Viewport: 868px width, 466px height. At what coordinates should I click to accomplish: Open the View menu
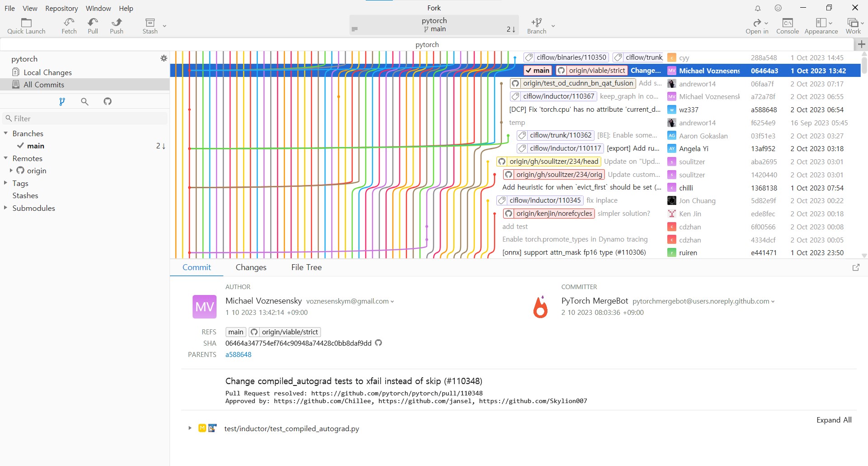tap(30, 8)
